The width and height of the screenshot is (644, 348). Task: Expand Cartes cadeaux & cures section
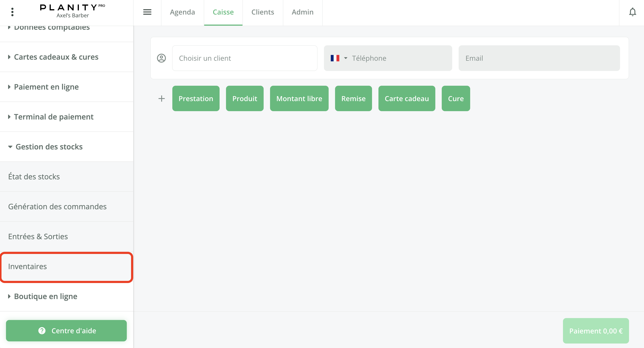(56, 57)
